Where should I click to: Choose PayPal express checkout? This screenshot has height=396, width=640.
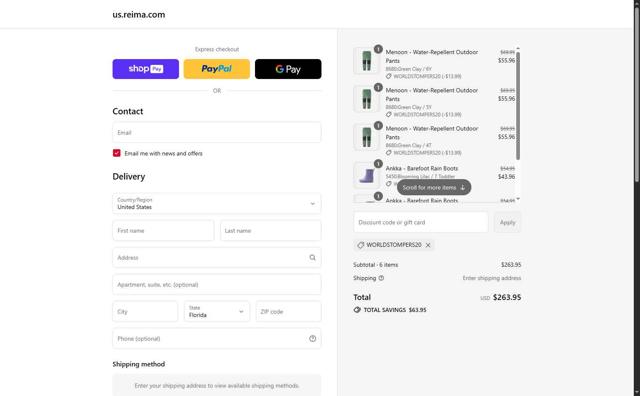click(x=217, y=69)
